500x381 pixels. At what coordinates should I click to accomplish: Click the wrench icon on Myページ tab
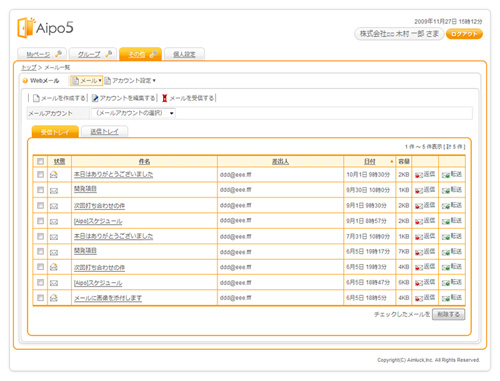58,54
